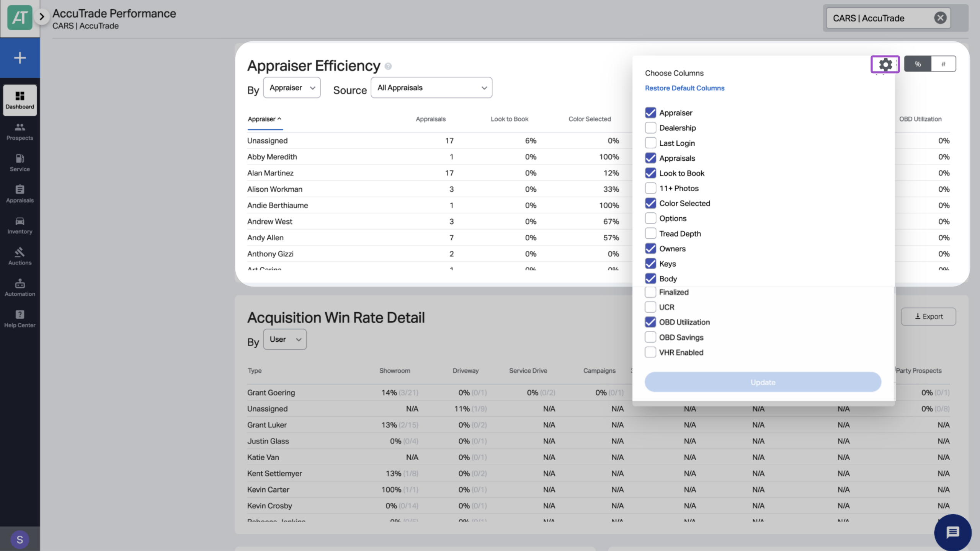Uncheck the OBD Utilization checkbox

point(650,322)
